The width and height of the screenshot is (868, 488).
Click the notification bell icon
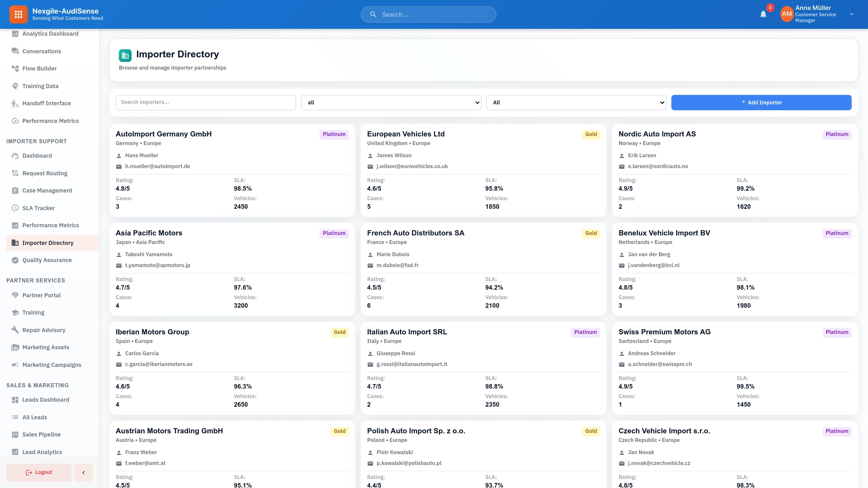tap(763, 14)
